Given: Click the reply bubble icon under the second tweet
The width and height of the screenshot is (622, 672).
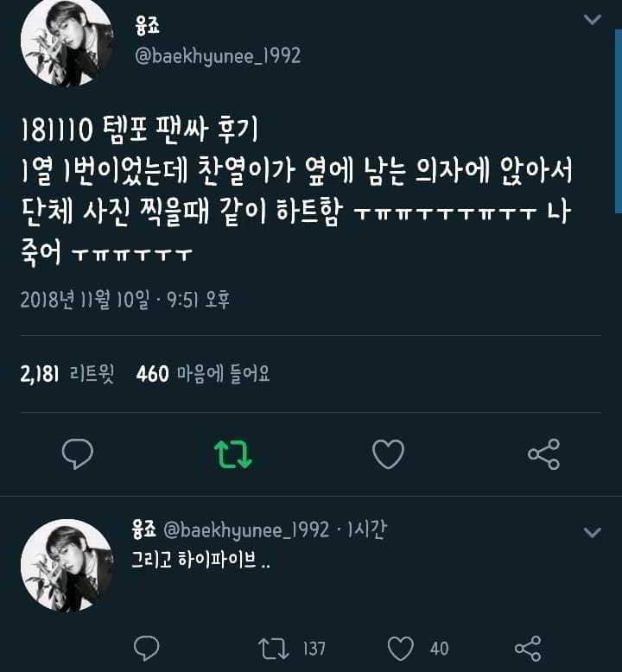Looking at the screenshot, I should point(147,648).
